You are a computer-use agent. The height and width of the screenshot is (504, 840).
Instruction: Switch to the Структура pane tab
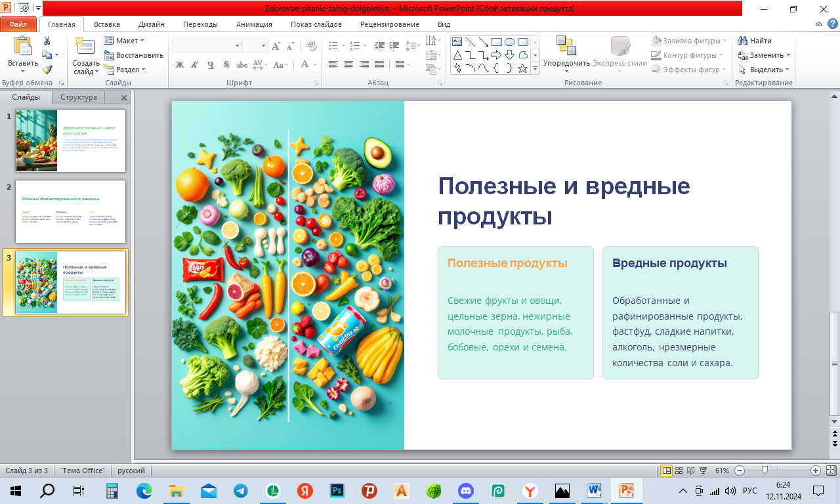tap(79, 97)
